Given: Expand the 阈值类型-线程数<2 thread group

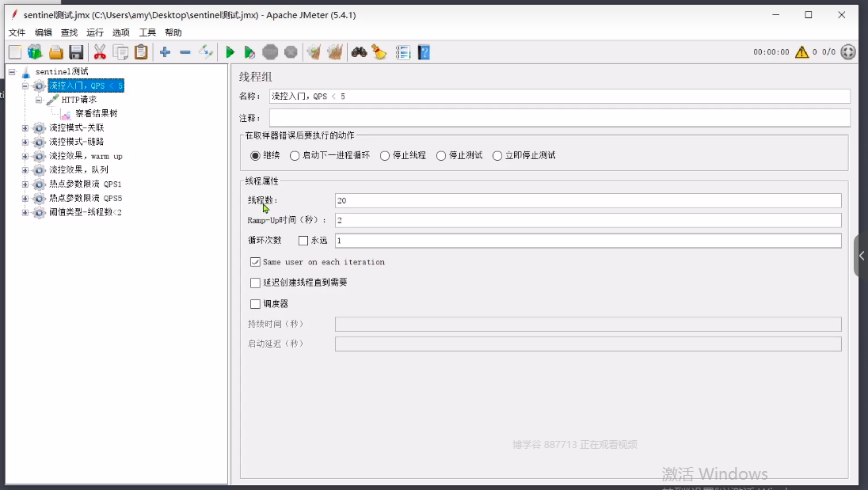Looking at the screenshot, I should coord(25,212).
